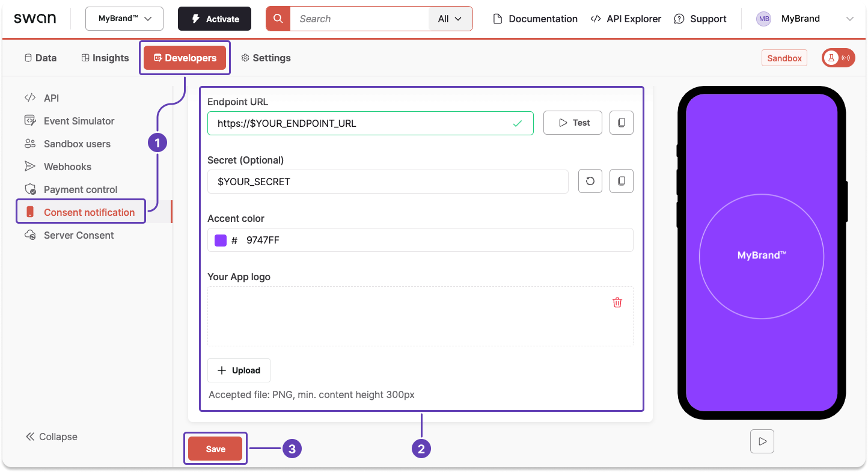Viewport: 868px width, 472px height.
Task: Open Payment control settings
Action: click(81, 189)
